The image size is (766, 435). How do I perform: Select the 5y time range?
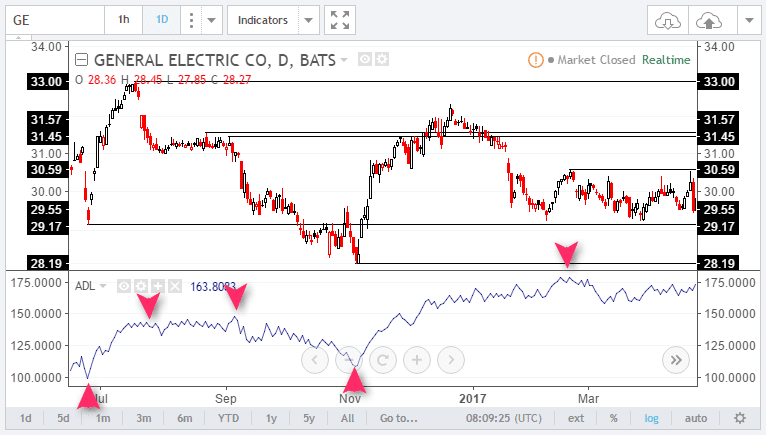pos(309,418)
